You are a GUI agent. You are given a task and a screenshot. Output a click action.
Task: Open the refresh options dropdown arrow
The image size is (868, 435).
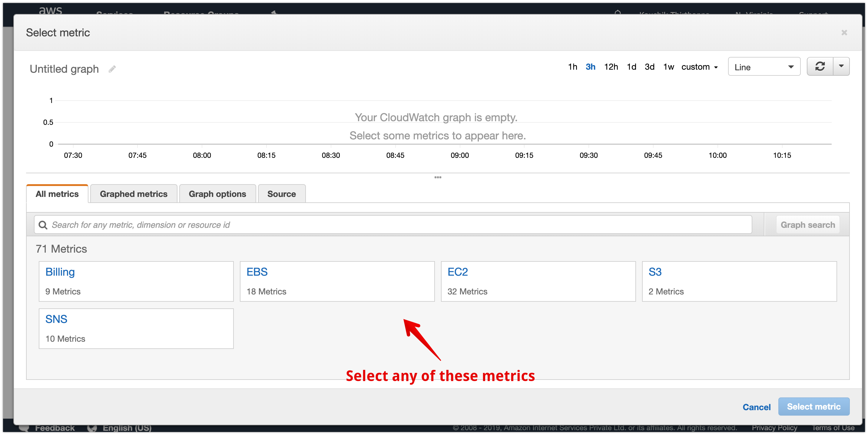click(x=841, y=66)
